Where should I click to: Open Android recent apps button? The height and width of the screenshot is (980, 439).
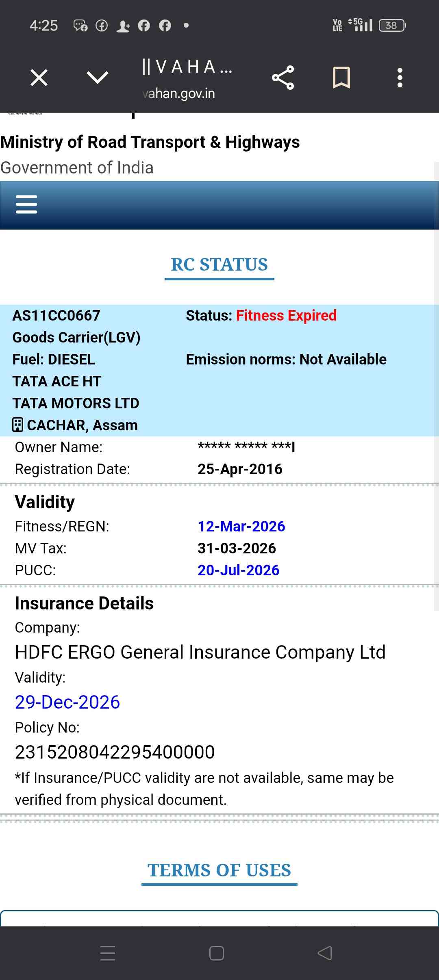108,953
